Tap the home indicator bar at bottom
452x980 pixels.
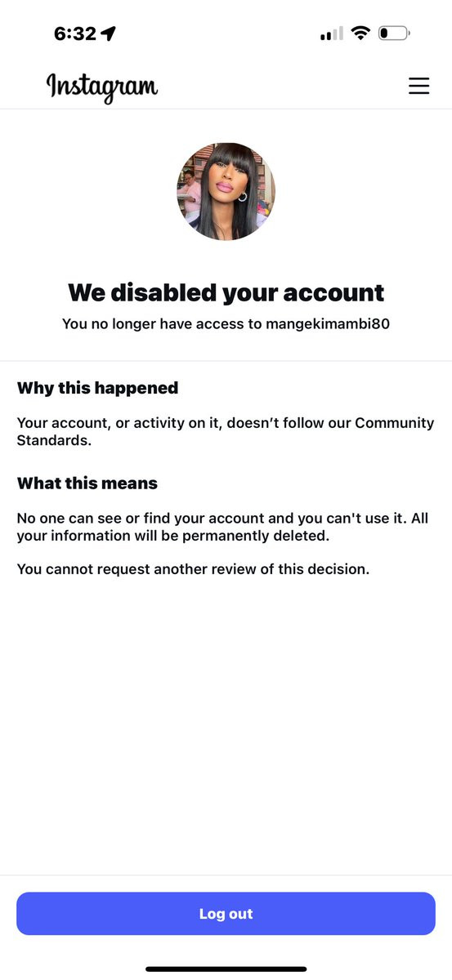tap(226, 969)
